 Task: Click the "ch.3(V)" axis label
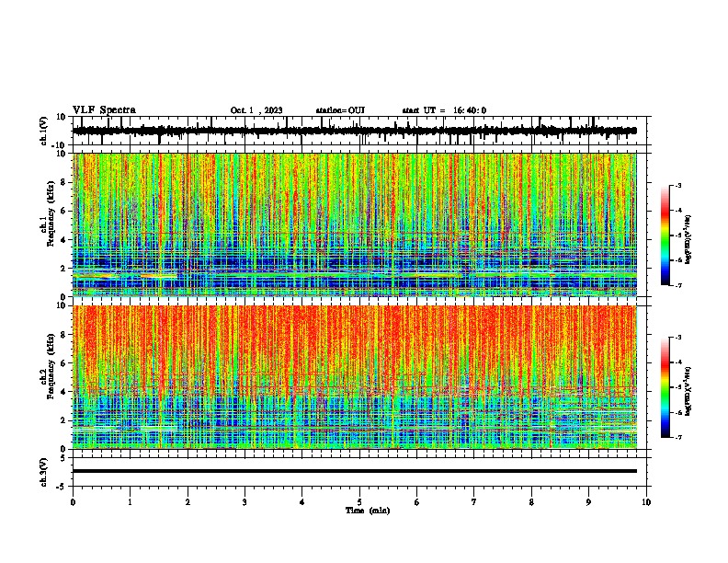pyautogui.click(x=43, y=473)
